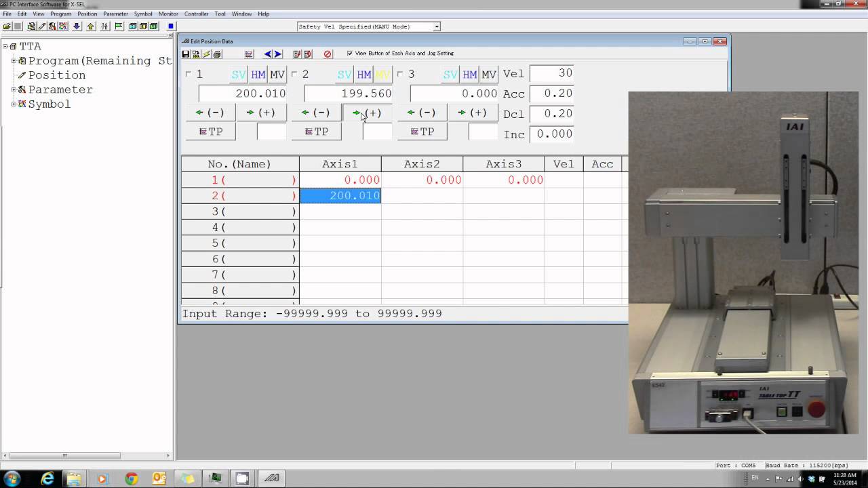
Task: Click the Dcl input field
Action: coord(551,114)
